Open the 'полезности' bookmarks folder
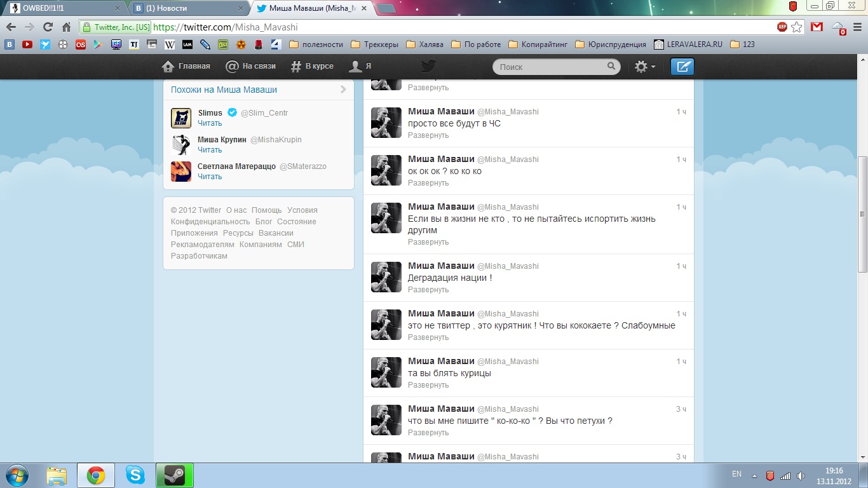The height and width of the screenshot is (488, 868). [316, 44]
